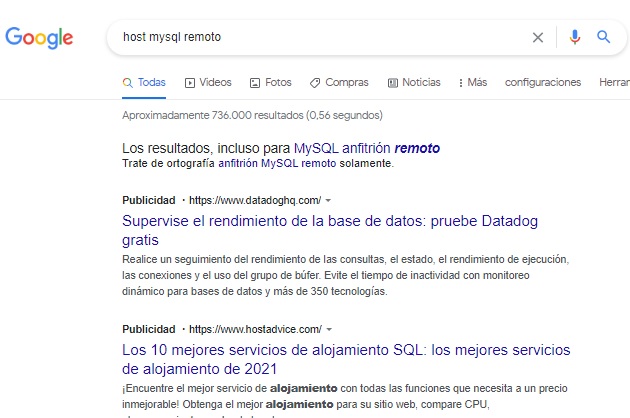Screen dimensions: 630x418
Task: Click the Todas tab magnifier icon
Action: (x=127, y=83)
